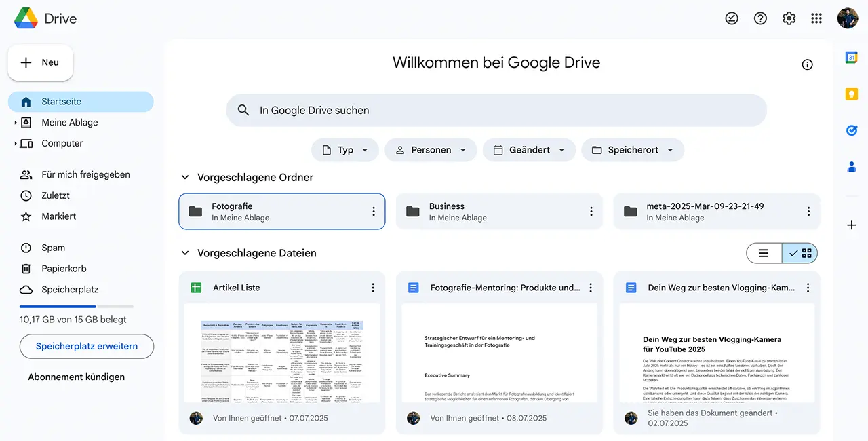Click the Docs icon of Vlogging-Kamera file
The height and width of the screenshot is (441, 868).
pos(631,288)
